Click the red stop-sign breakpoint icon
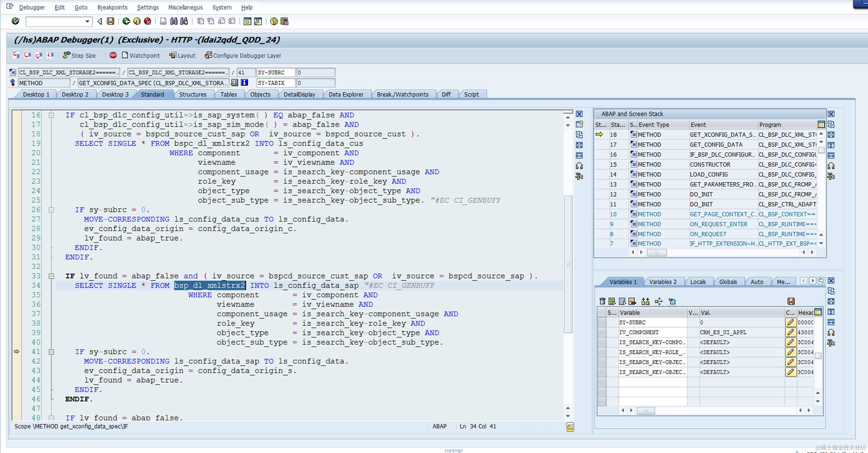 (113, 55)
